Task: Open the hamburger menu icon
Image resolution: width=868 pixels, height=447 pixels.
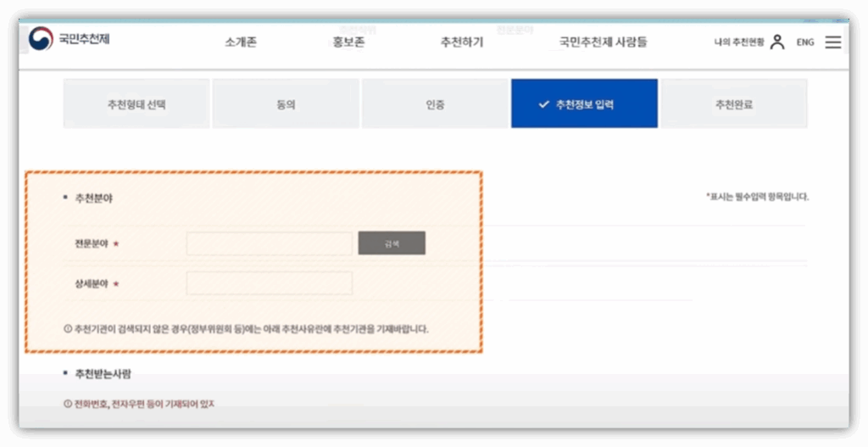Action: point(833,42)
